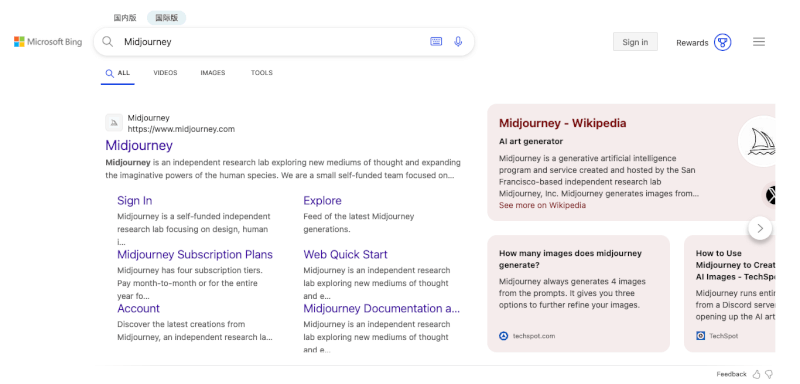Select the VIDEOS tab

165,73
